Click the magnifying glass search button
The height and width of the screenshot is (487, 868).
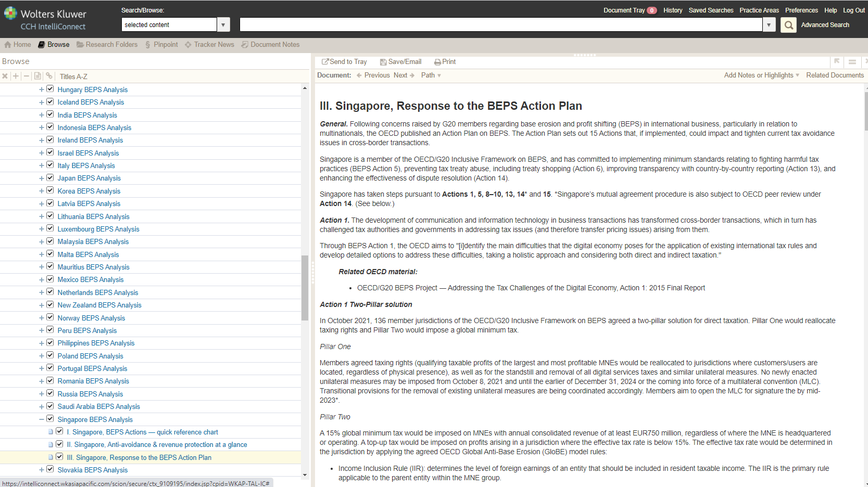(788, 25)
